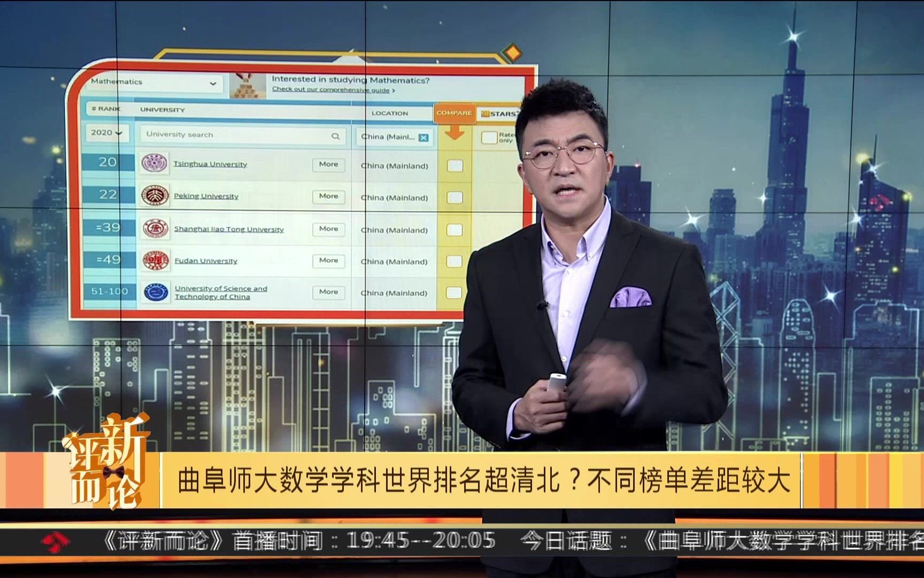Click More button for Peking University
The width and height of the screenshot is (924, 578).
click(x=328, y=196)
